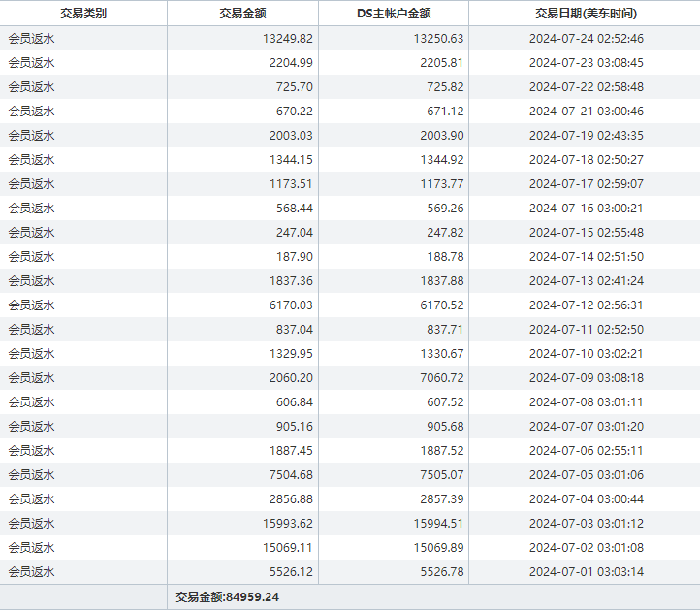Select transaction amount 1329.95
This screenshot has width=700, height=610.
click(291, 354)
